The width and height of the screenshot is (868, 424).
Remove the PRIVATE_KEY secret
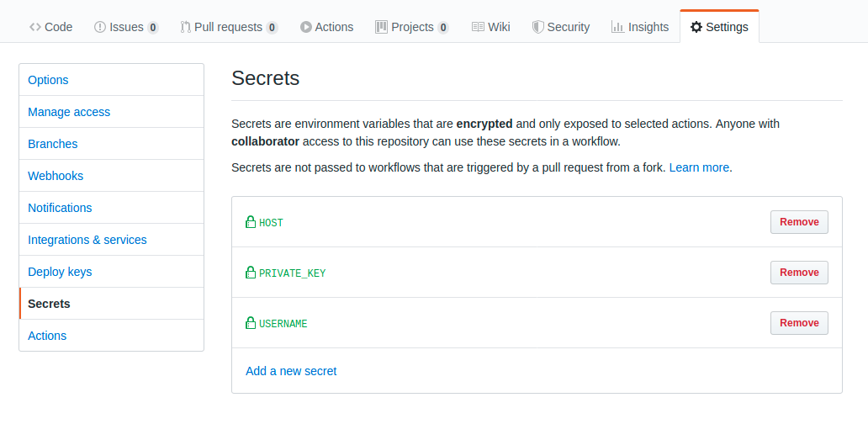[799, 273]
